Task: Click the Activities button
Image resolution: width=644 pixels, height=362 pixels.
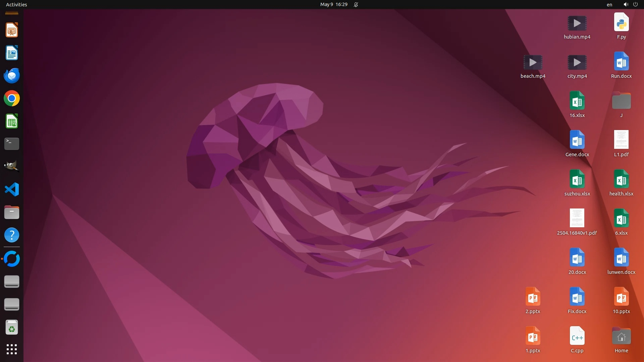Action: coord(16,4)
